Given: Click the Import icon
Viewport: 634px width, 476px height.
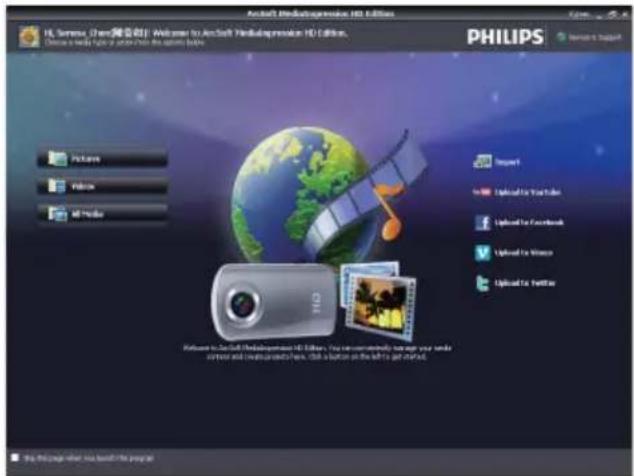Looking at the screenshot, I should (x=482, y=162).
